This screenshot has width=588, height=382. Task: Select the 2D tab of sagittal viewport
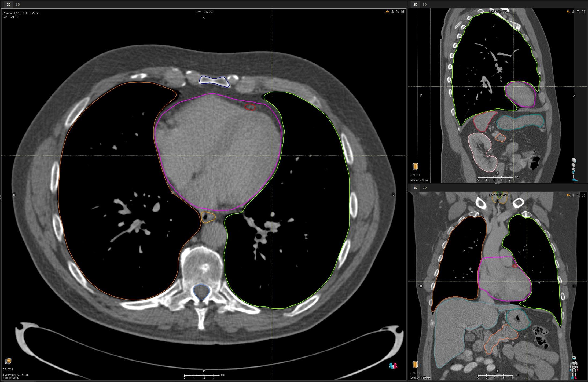pyautogui.click(x=415, y=5)
